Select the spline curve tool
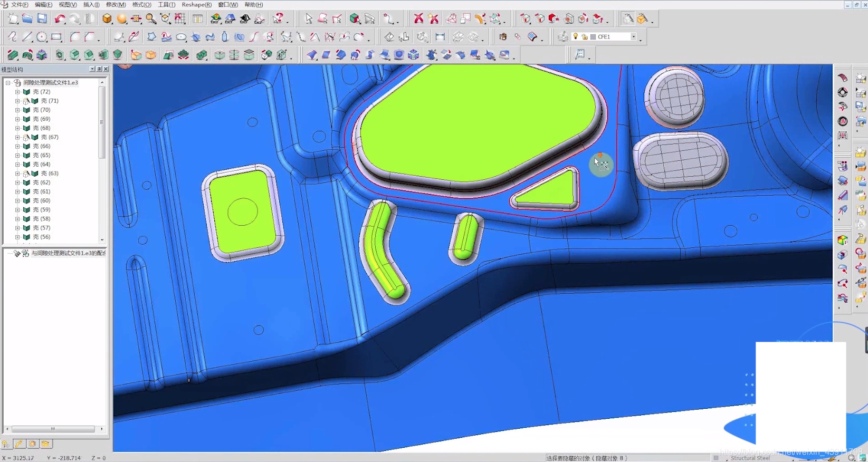 click(x=12, y=37)
